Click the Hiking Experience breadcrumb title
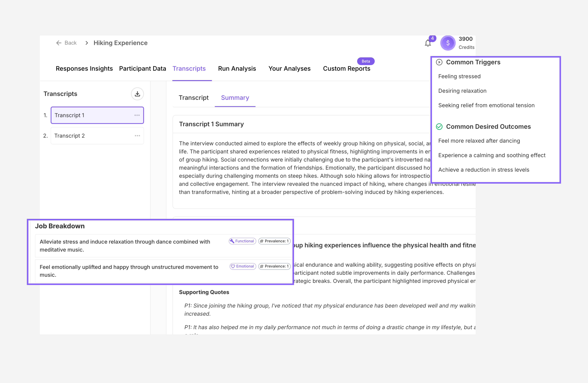Image resolution: width=588 pixels, height=383 pixels. pyautogui.click(x=121, y=43)
